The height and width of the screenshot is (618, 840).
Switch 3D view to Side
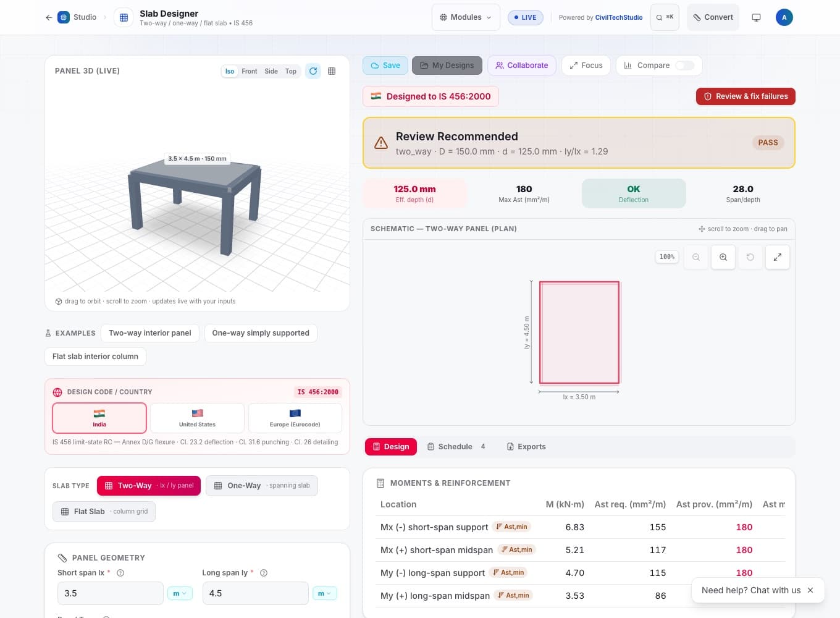[x=271, y=71]
